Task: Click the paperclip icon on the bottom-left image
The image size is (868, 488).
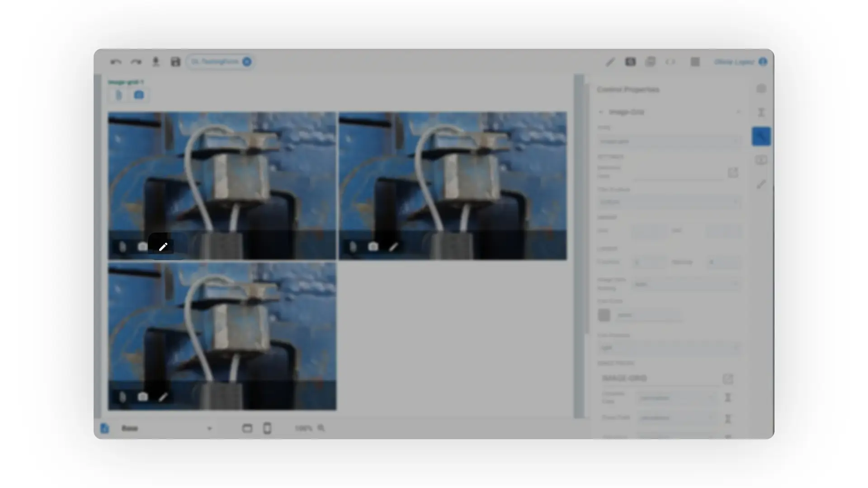Action: [x=122, y=397]
